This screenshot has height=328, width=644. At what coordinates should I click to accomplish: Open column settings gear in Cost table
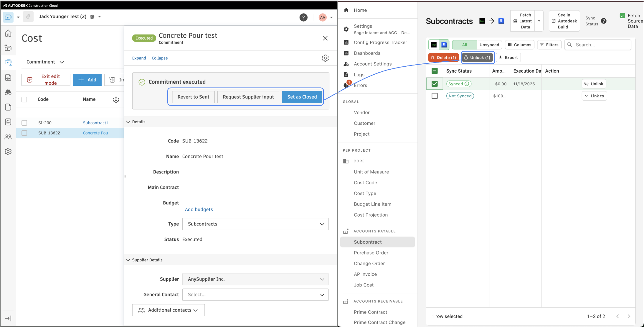pos(116,100)
